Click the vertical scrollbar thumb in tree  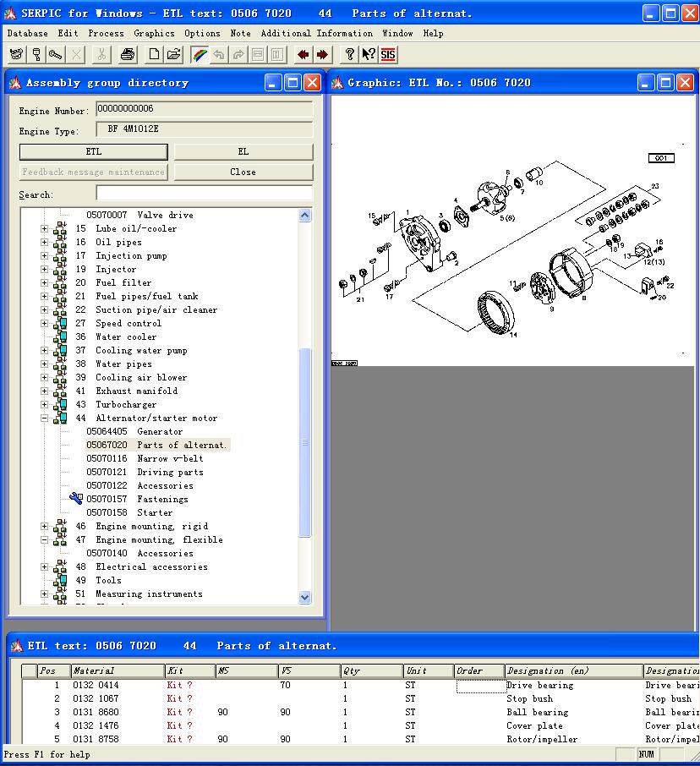[305, 442]
